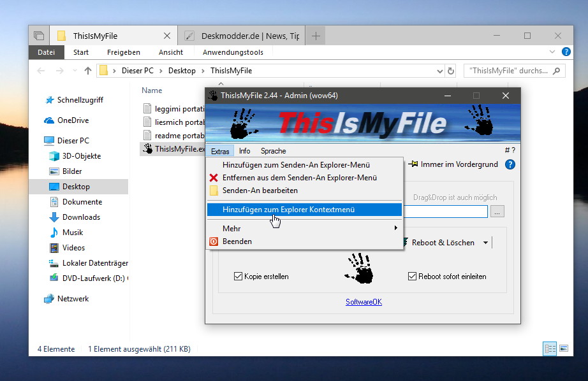Go forward in Explorer navigation
Screen dimensions: 588x381
coord(59,71)
